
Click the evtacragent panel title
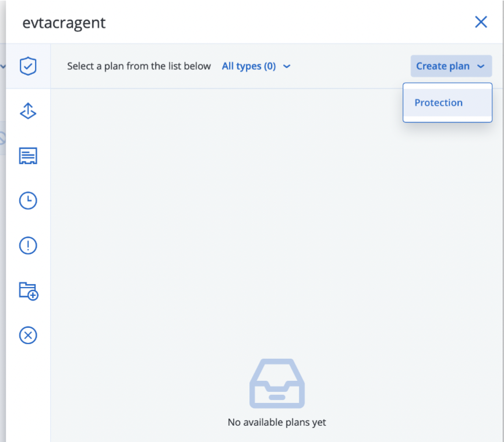click(x=64, y=23)
